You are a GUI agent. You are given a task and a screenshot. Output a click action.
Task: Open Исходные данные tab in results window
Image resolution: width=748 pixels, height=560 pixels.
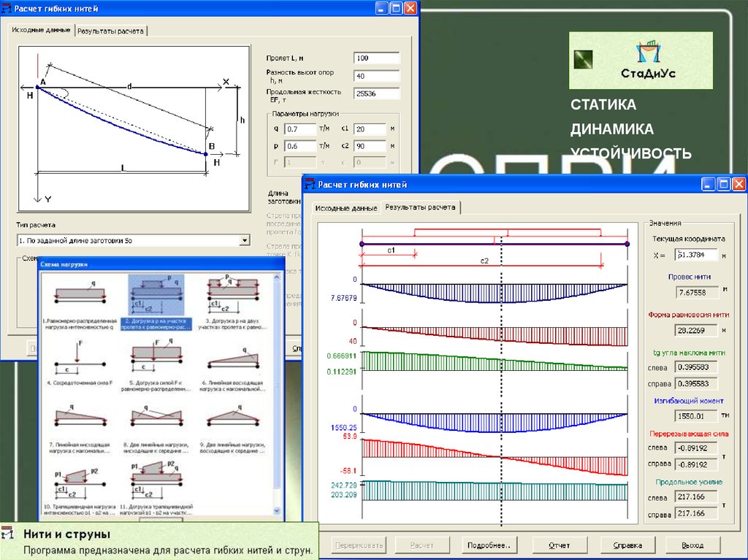pos(346,208)
